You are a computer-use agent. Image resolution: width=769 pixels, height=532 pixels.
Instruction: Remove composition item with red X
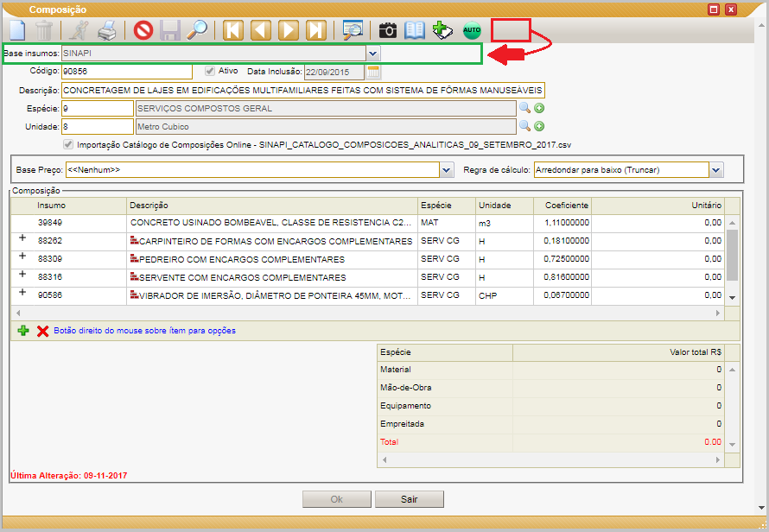[x=42, y=332]
